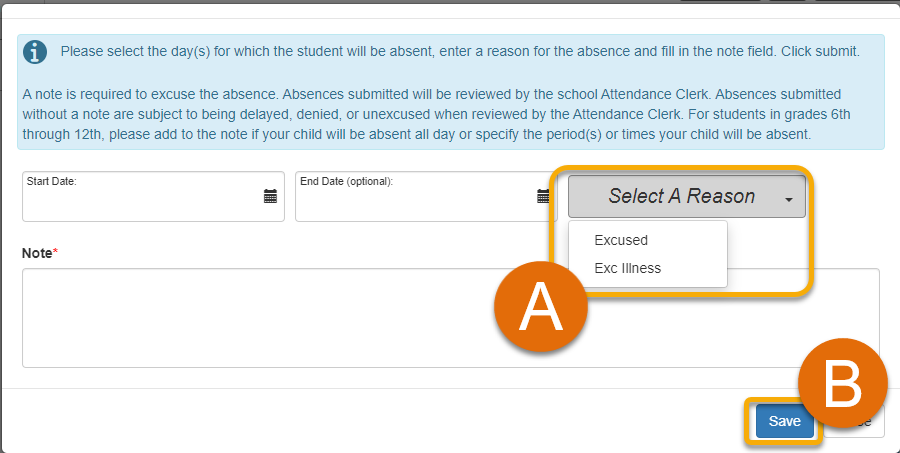
Task: Open the End Date calendar picker icon
Action: click(x=543, y=196)
